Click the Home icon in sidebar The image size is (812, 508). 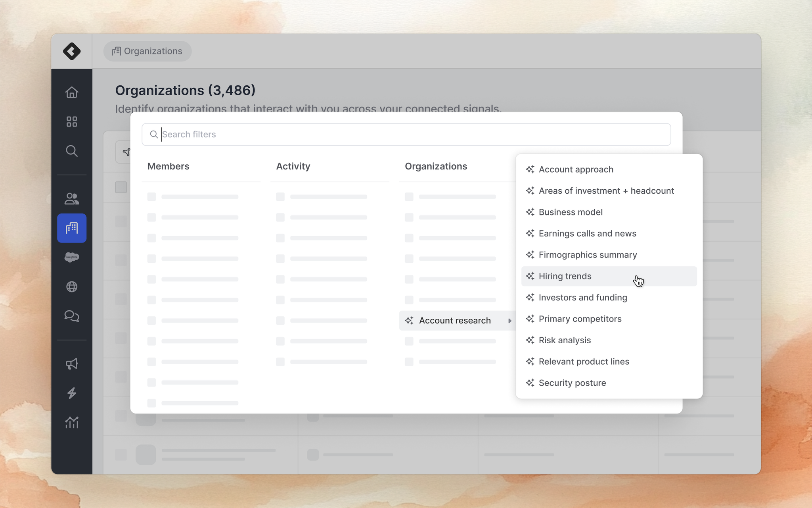click(72, 92)
